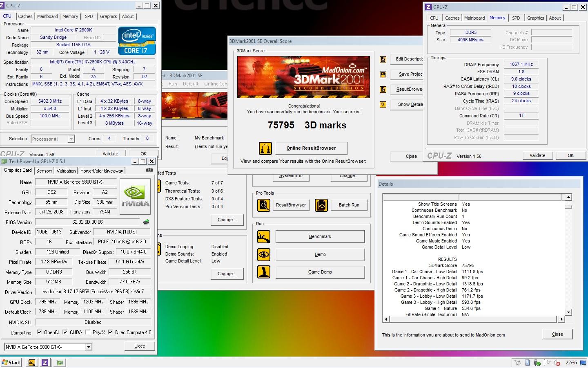Click the icon beside Online ResultBrowser
Image resolution: width=588 pixels, height=368 pixels.
tap(265, 148)
